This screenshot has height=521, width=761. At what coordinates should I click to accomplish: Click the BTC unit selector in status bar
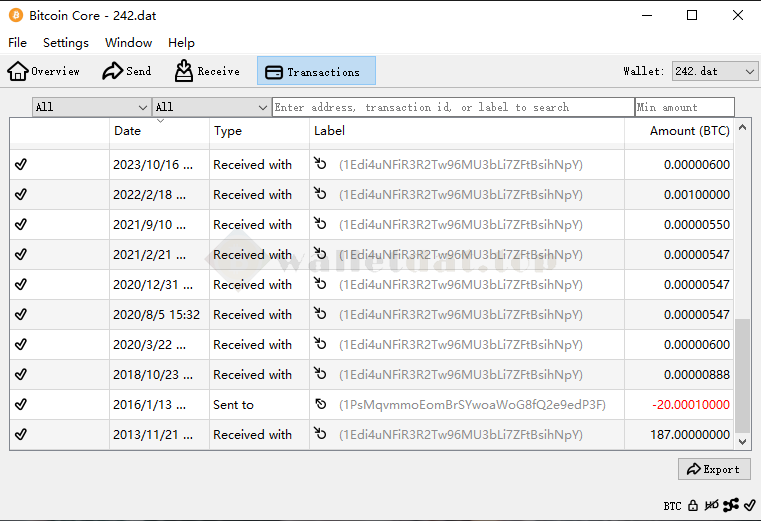point(672,506)
